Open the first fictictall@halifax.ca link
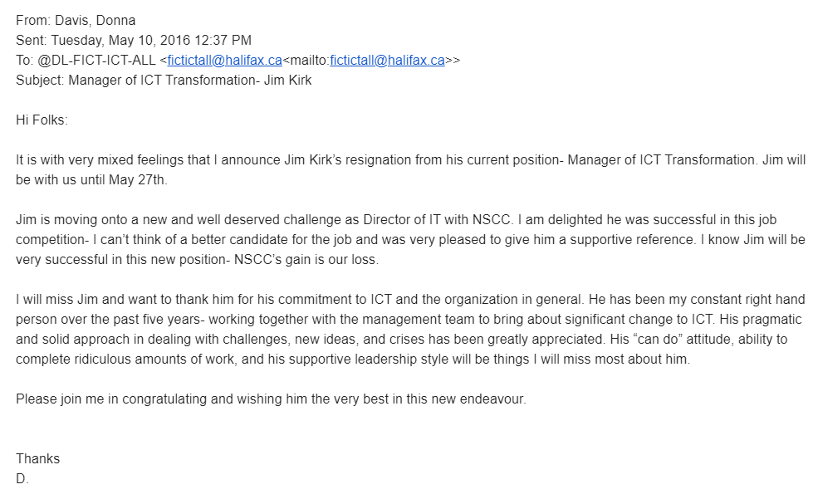This screenshot has width=818, height=504. click(225, 60)
